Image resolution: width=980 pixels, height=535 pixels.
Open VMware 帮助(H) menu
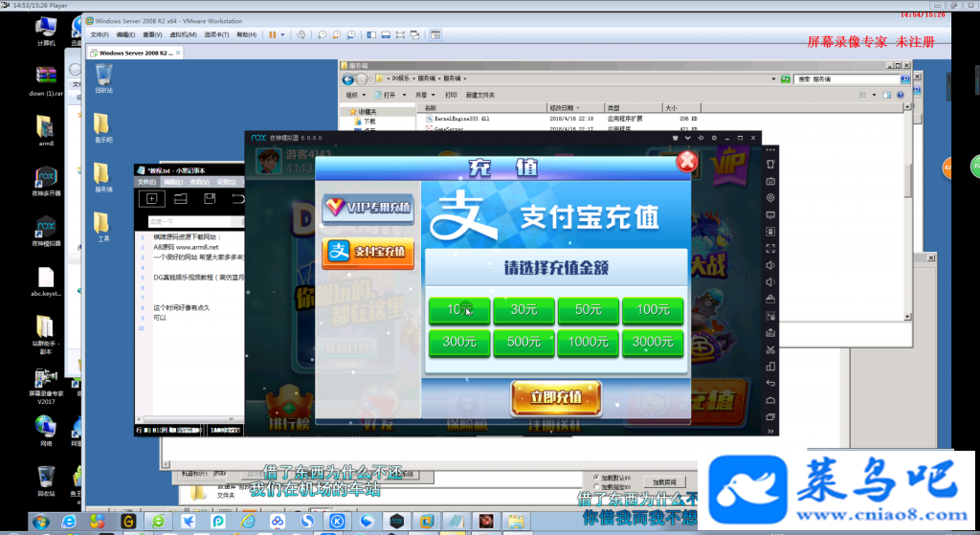coord(246,35)
